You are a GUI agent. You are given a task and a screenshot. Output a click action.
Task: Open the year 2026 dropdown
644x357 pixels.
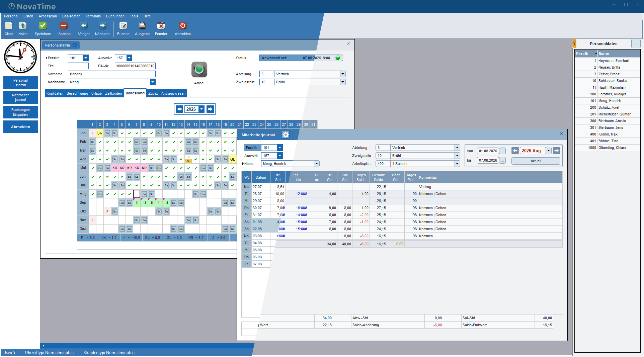(202, 109)
